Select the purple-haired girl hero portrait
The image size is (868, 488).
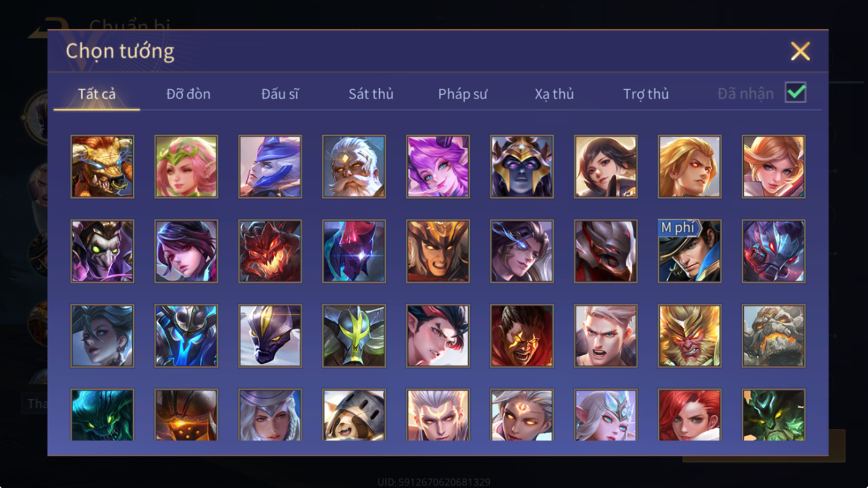[438, 167]
